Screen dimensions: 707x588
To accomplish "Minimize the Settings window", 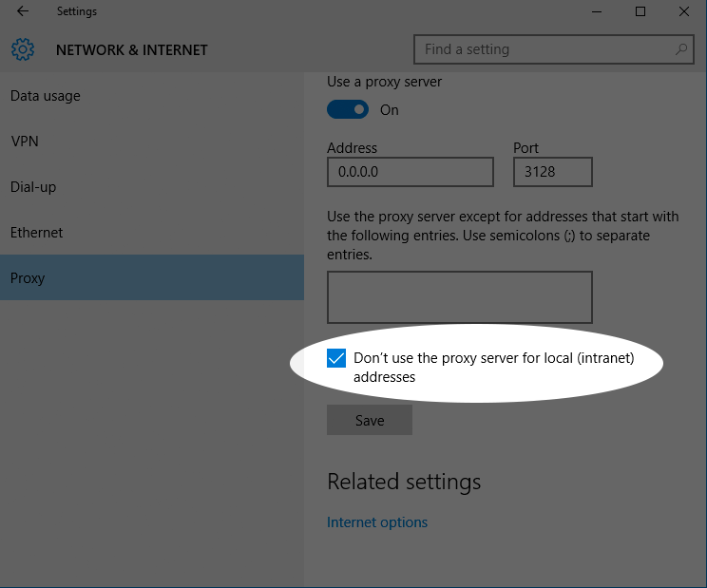I will coord(597,11).
